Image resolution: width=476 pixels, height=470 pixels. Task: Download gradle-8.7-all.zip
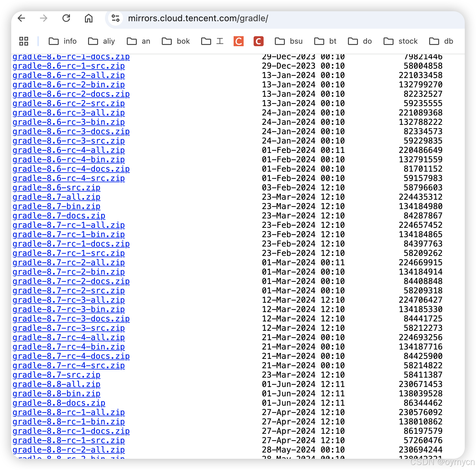tap(57, 197)
